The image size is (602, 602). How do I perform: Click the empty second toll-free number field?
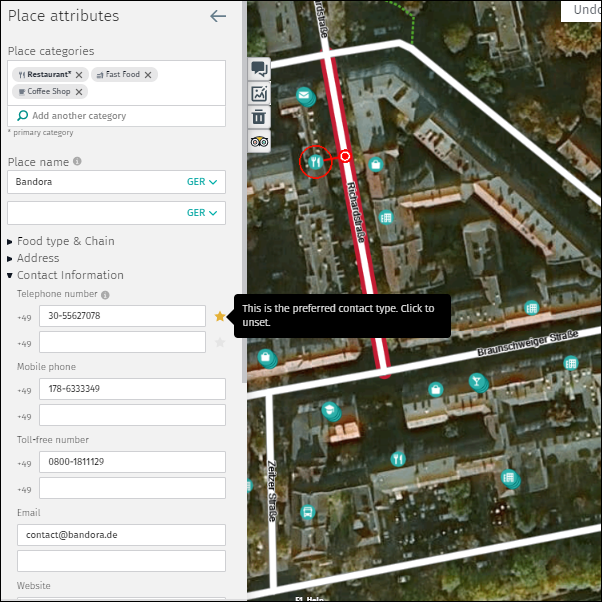pos(132,488)
